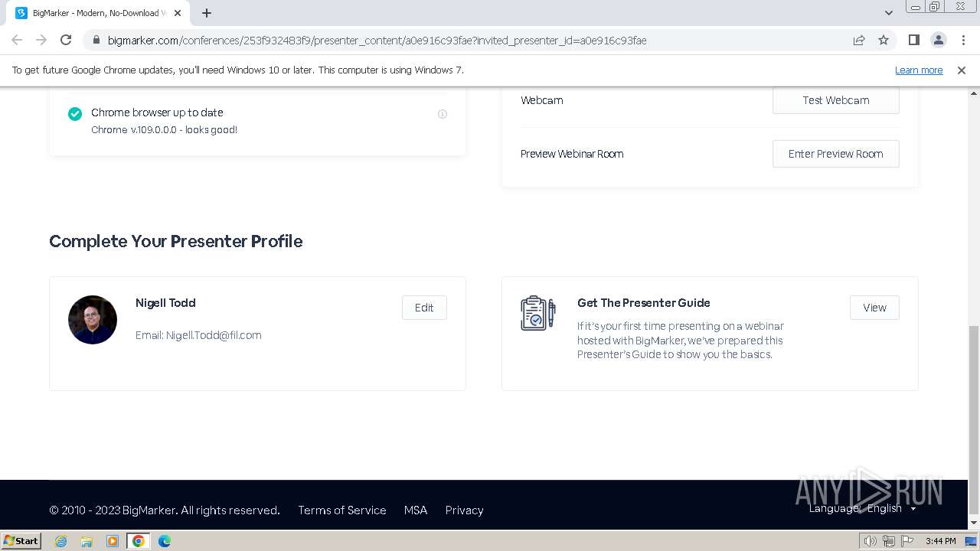The width and height of the screenshot is (980, 551).
Task: Open File Explorer from taskbar
Action: [x=87, y=541]
